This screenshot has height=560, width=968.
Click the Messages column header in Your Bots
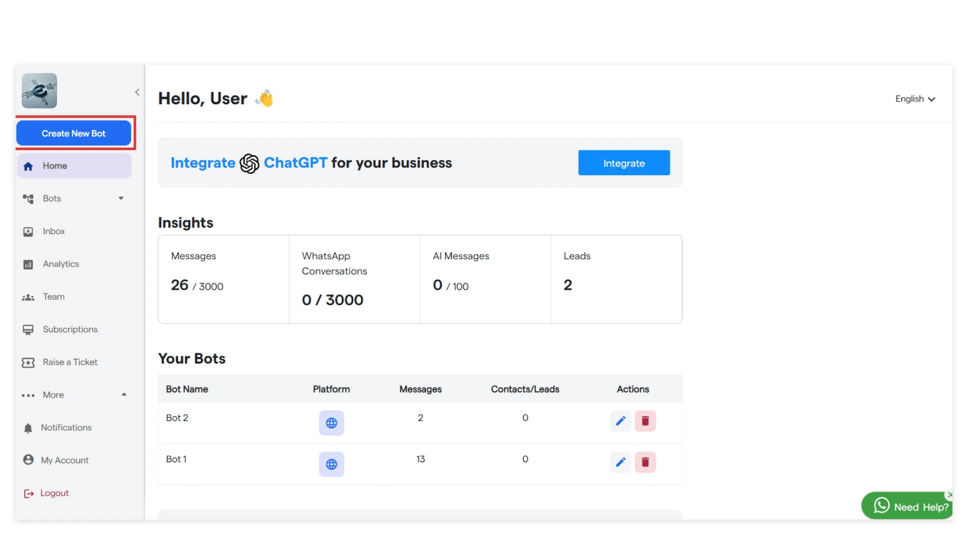pos(421,389)
